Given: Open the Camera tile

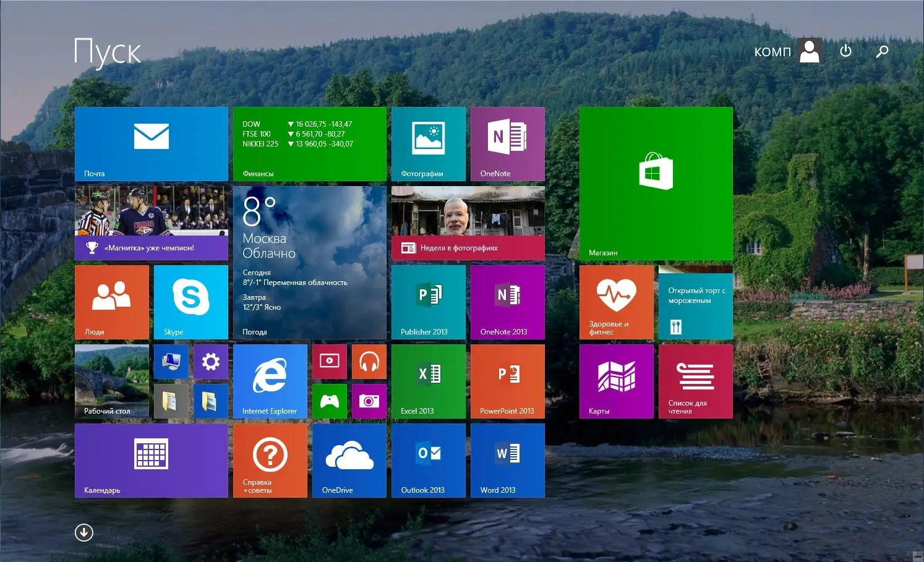Looking at the screenshot, I should coord(369,401).
